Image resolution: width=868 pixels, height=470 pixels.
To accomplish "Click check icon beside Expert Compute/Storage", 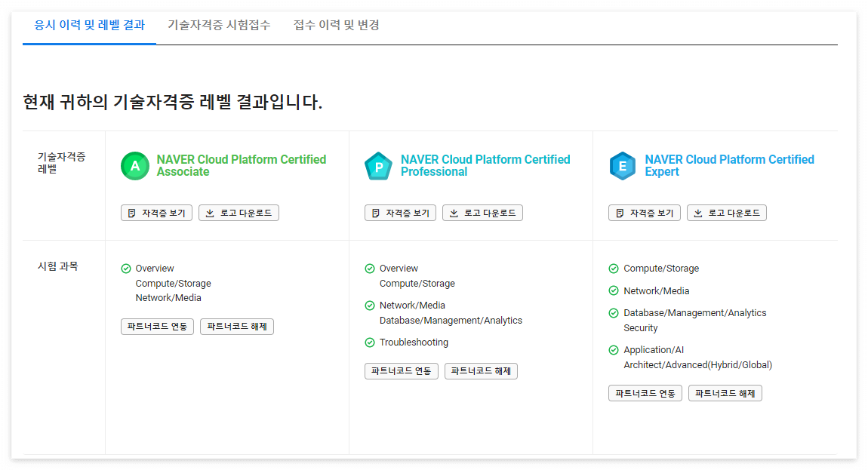I will [x=614, y=269].
